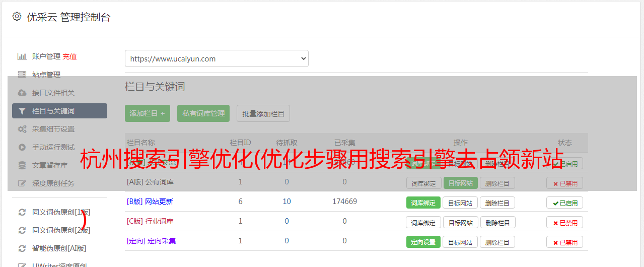644x267 pixels.
Task: Click the 优采云 管理控制台 title
Action: point(68,17)
